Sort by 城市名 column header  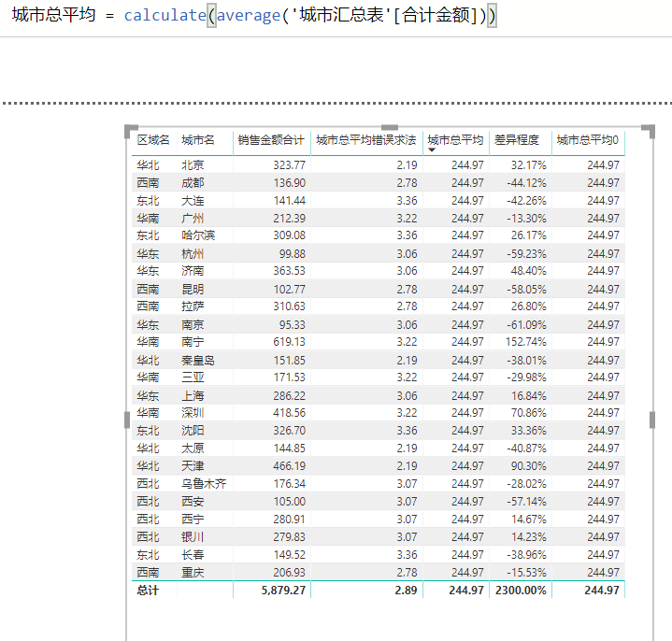pyautogui.click(x=197, y=140)
